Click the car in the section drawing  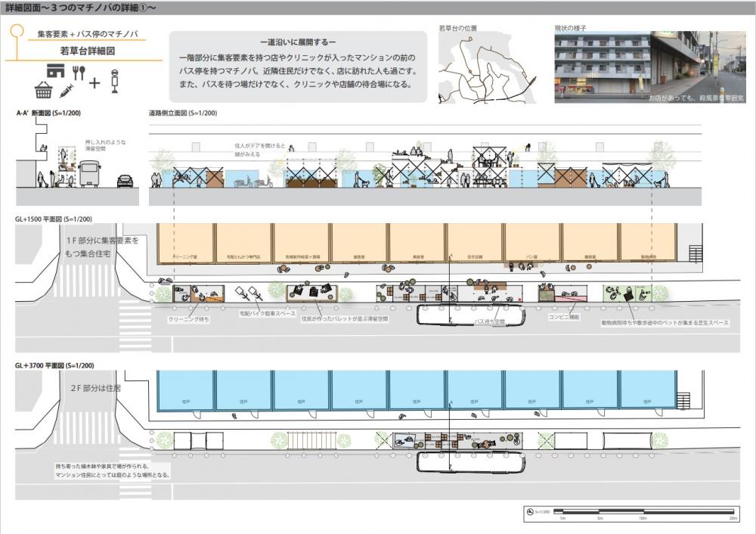pos(125,182)
